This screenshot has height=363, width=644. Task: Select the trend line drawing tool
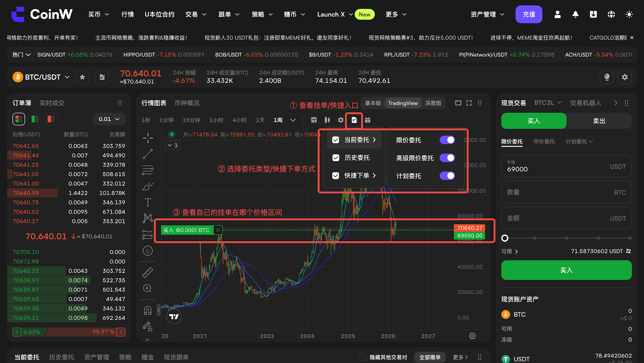(x=147, y=154)
